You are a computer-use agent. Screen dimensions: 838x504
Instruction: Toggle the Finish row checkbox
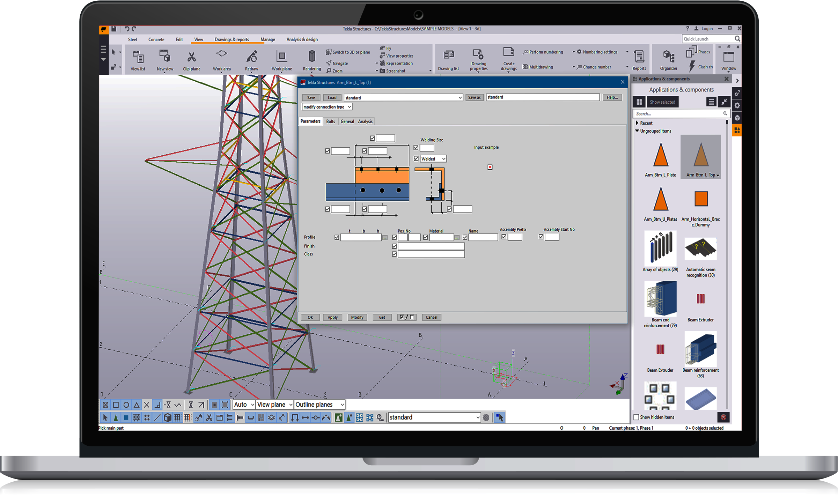pyautogui.click(x=394, y=246)
